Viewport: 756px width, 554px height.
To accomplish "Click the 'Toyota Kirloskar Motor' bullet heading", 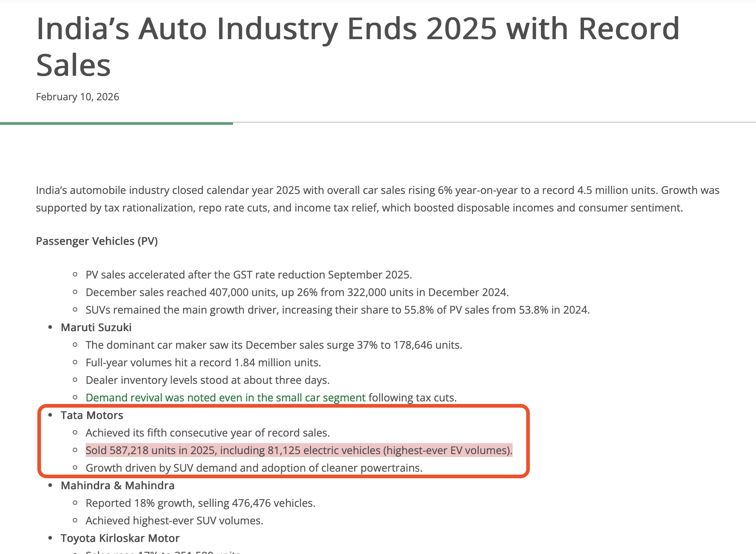I will 120,538.
